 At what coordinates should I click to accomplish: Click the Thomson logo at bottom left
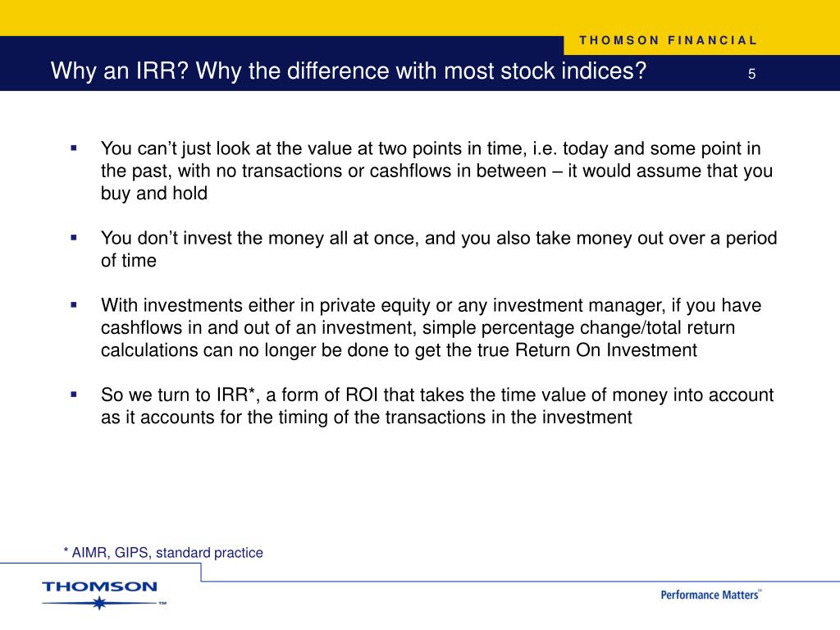(x=104, y=594)
